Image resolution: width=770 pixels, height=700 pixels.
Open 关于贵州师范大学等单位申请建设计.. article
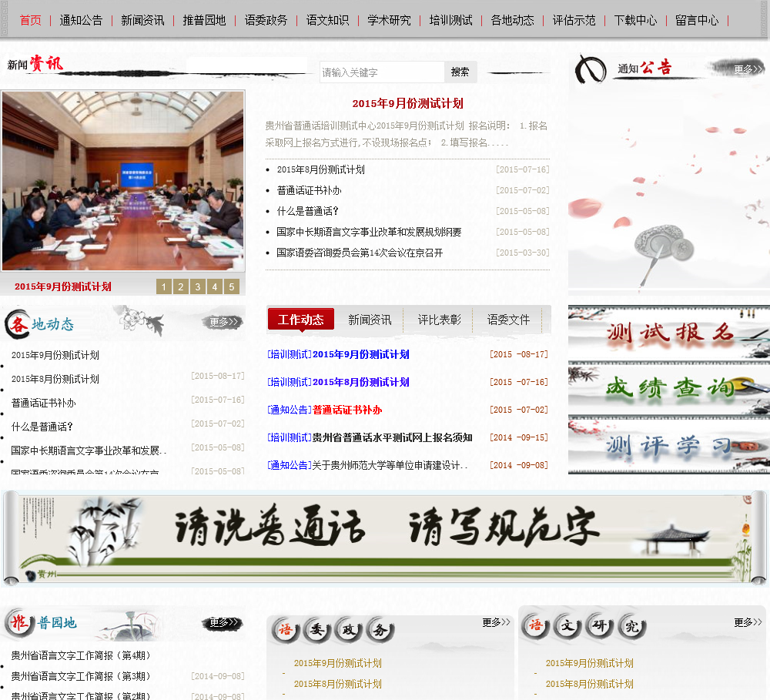(x=390, y=466)
